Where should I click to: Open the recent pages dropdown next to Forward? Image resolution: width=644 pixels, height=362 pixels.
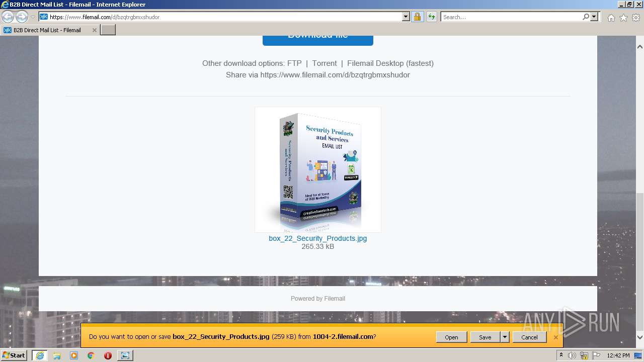point(33,17)
